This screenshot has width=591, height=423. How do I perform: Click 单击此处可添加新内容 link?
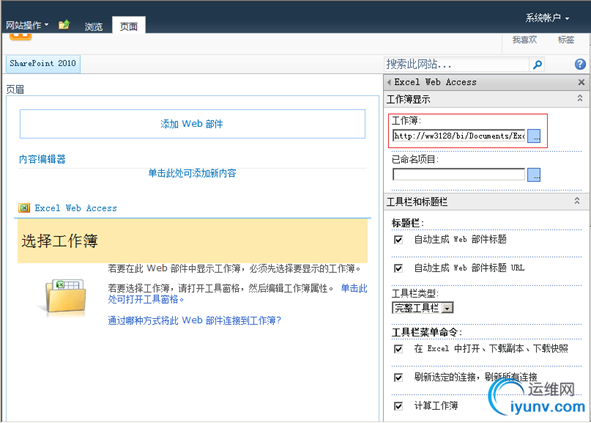[x=192, y=173]
